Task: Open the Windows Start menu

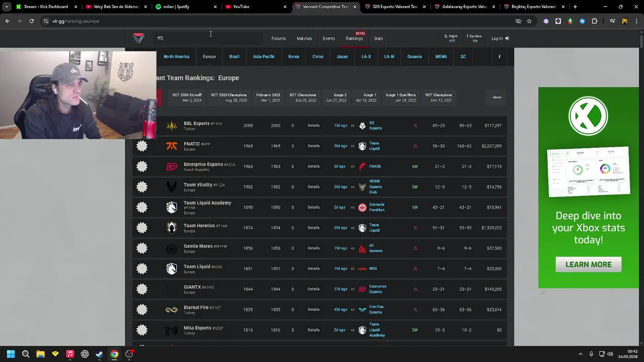Action: (11, 354)
